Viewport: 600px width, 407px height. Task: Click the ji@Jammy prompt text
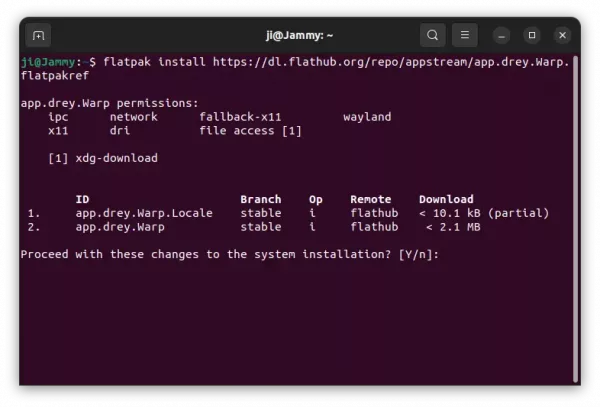48,62
